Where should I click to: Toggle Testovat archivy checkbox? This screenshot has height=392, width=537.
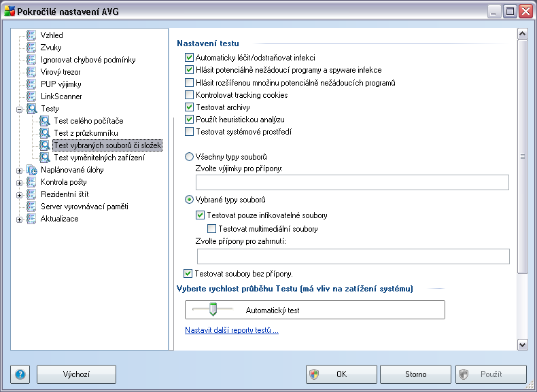click(x=189, y=107)
